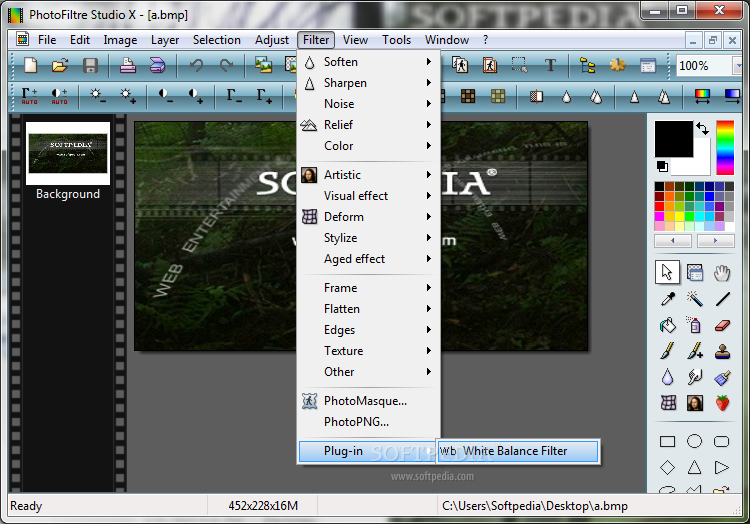Select the Paintbrush tool
The height and width of the screenshot is (524, 750).
[x=667, y=351]
